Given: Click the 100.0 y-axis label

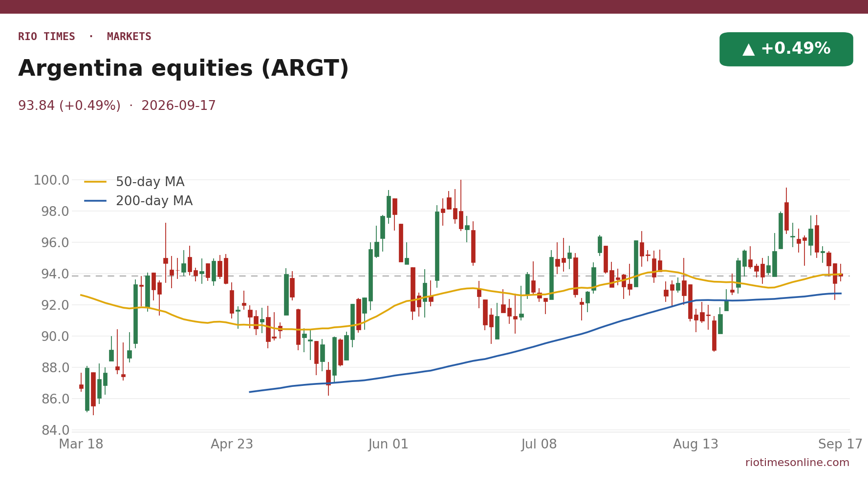Looking at the screenshot, I should pyautogui.click(x=51, y=181).
